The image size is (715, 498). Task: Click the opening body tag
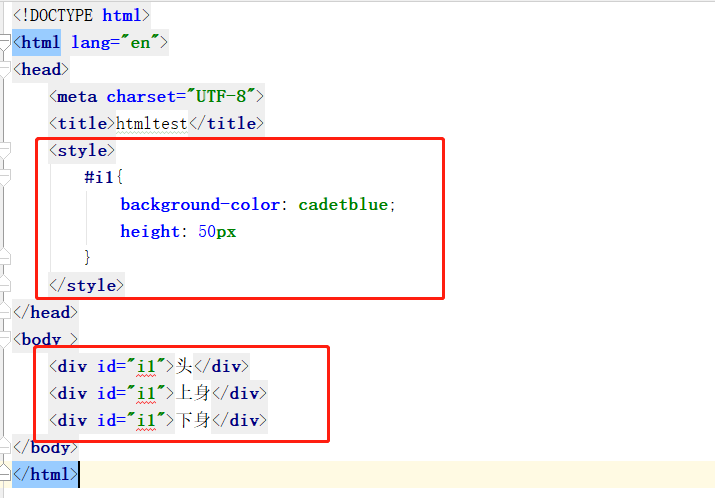[x=45, y=339]
